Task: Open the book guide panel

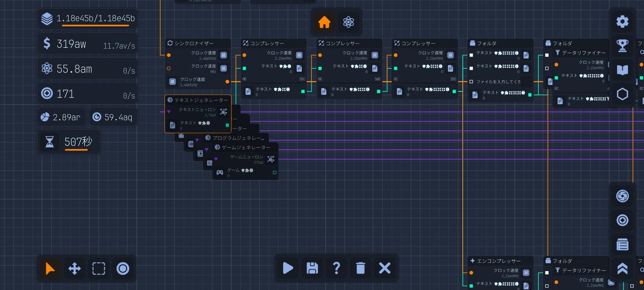Action: pyautogui.click(x=623, y=70)
